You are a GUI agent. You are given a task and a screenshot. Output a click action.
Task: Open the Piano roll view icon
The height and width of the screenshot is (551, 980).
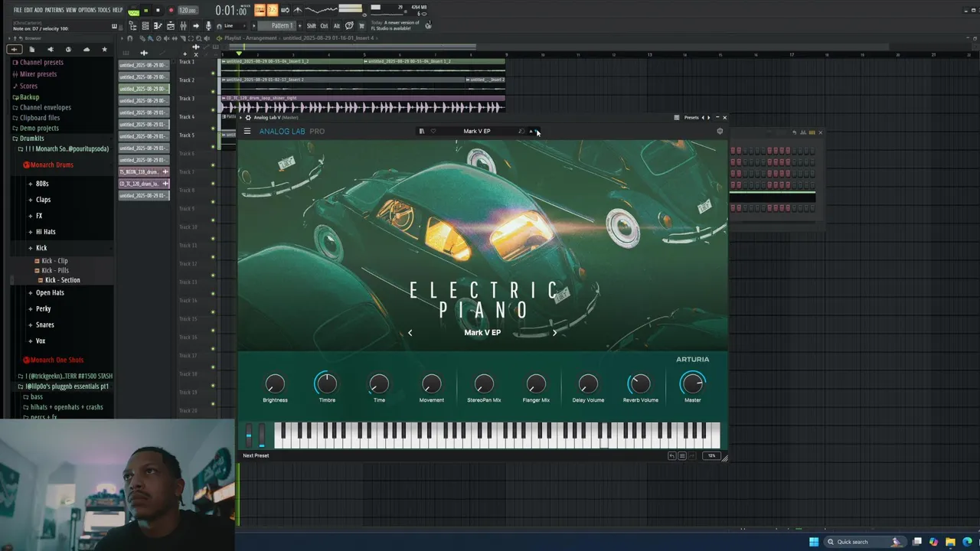tap(158, 26)
